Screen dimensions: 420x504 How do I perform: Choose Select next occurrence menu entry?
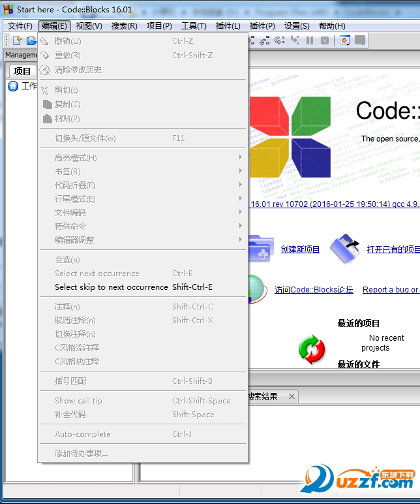click(x=143, y=273)
